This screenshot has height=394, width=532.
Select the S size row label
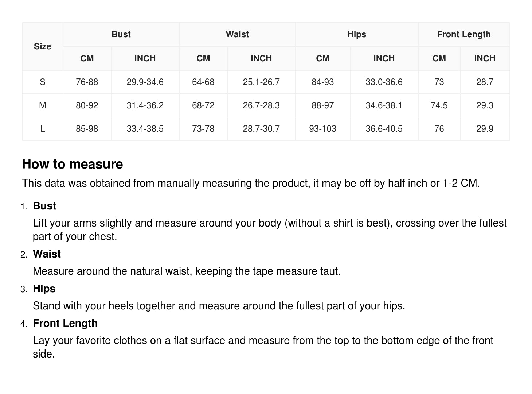(x=42, y=82)
